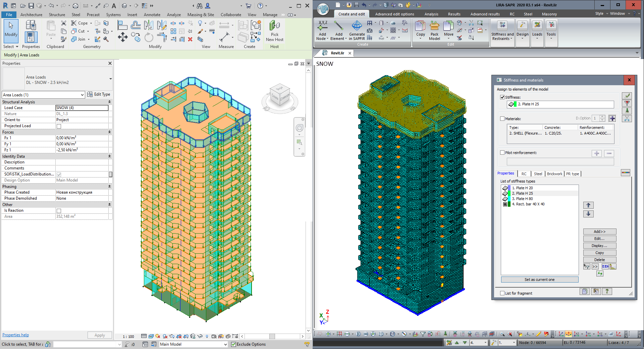
Task: Open the Massing & Site ribbon tab
Action: (201, 15)
